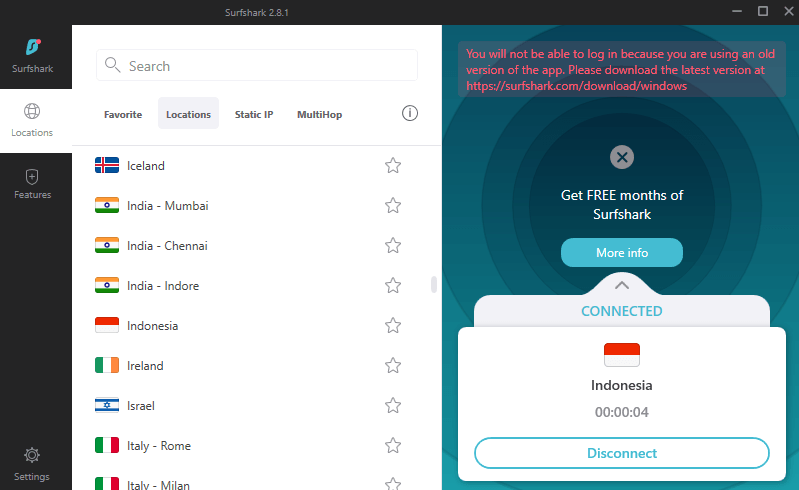Screen dimensions: 799x490
Task: Click the Israel flag icon
Action: coord(107,405)
